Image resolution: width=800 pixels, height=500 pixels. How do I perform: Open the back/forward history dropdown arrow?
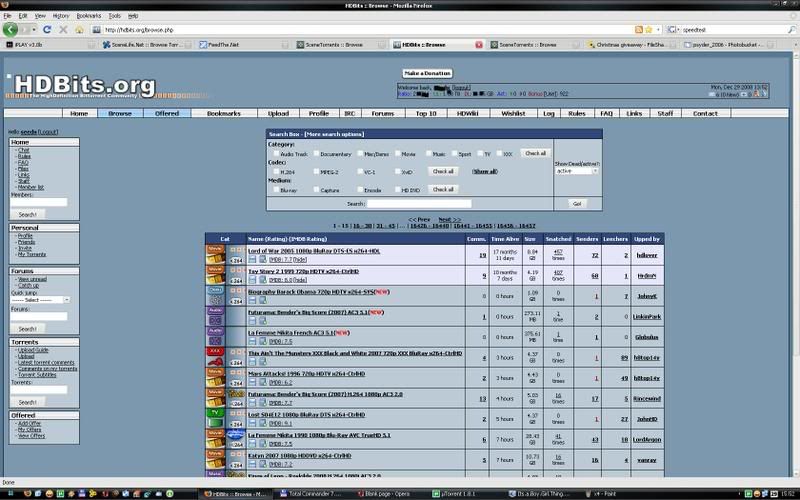point(34,30)
